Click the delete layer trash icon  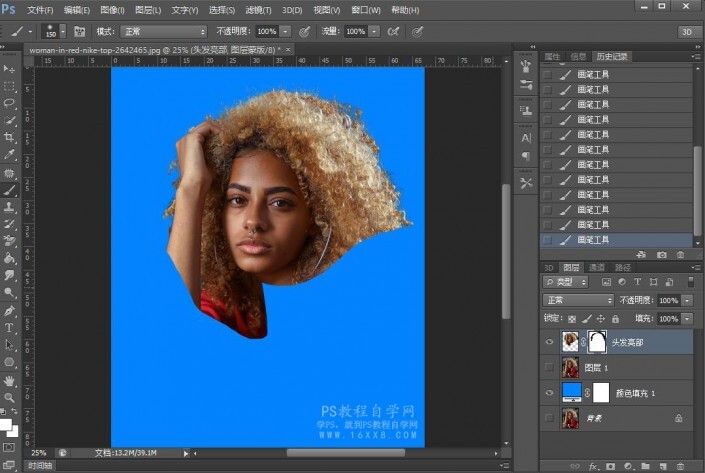[679, 465]
